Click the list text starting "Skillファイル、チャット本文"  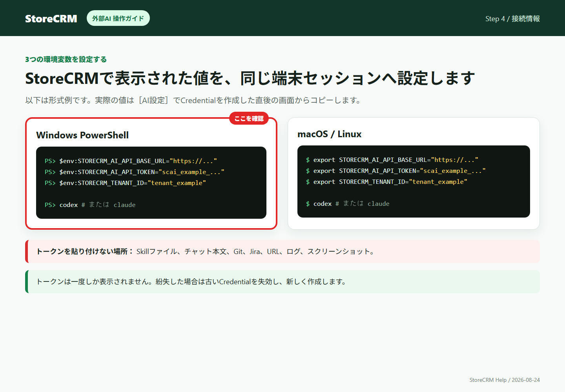(255, 252)
